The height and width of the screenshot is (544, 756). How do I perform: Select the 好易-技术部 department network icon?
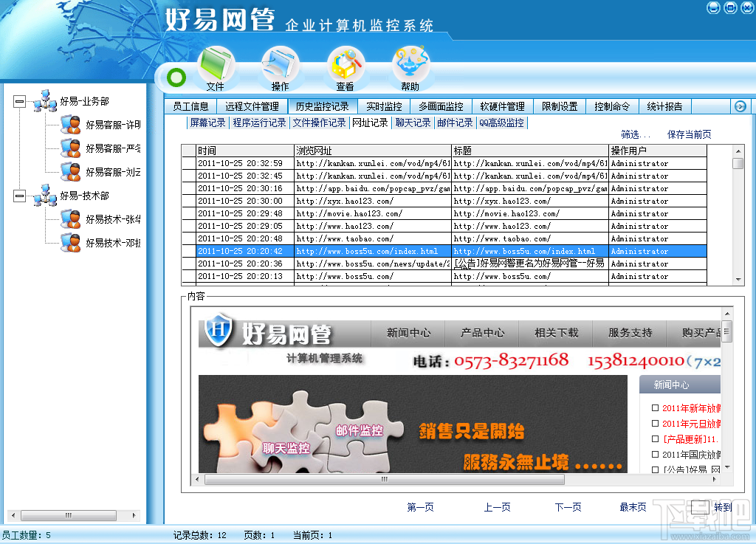coord(45,195)
